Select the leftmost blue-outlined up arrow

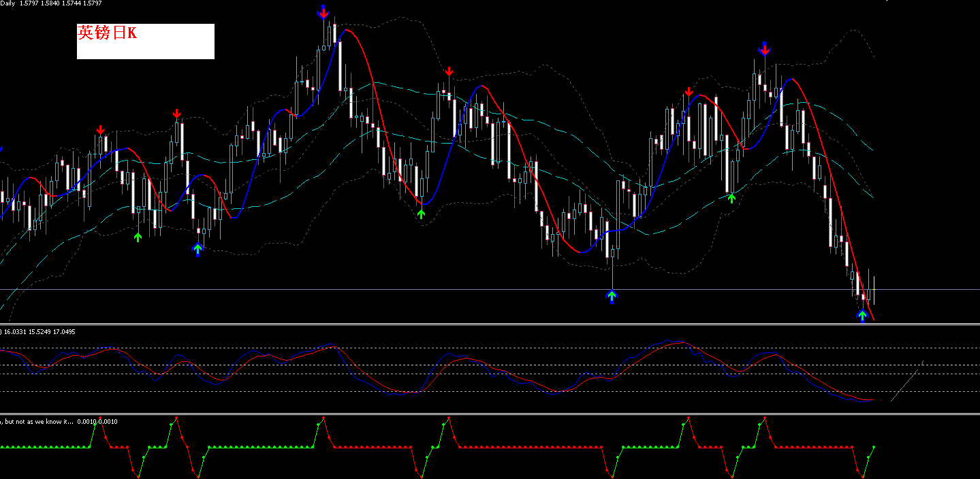197,249
